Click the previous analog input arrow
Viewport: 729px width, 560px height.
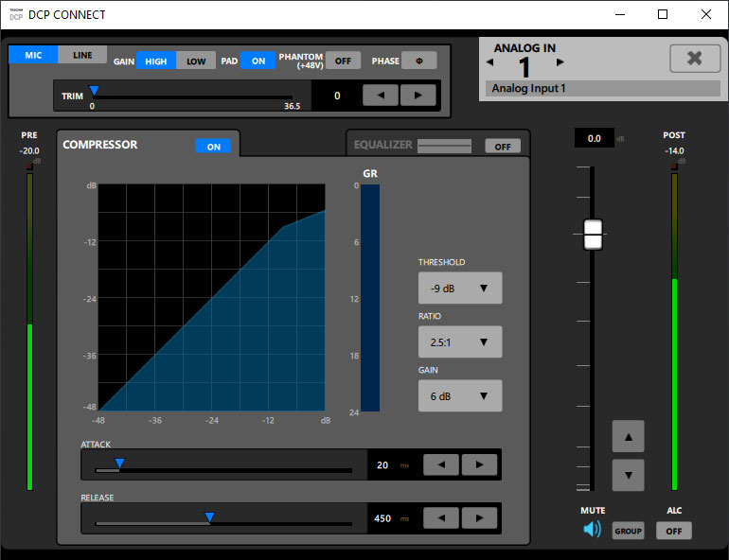(490, 62)
